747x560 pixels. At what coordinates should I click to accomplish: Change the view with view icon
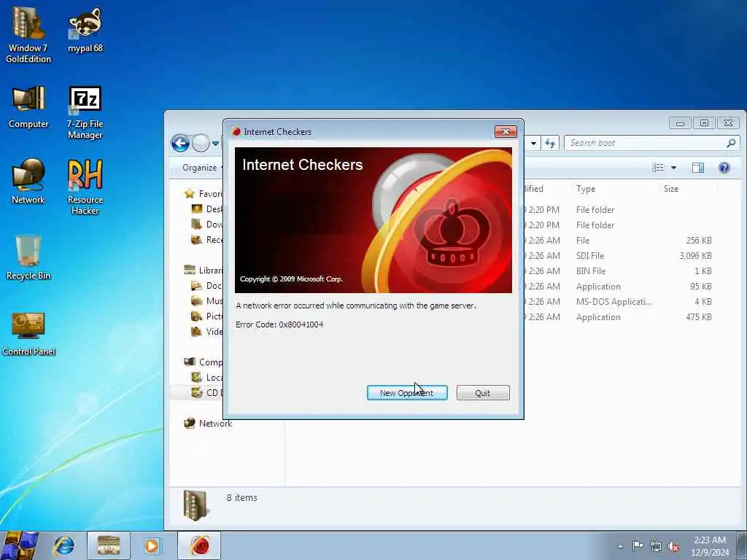[x=658, y=168]
